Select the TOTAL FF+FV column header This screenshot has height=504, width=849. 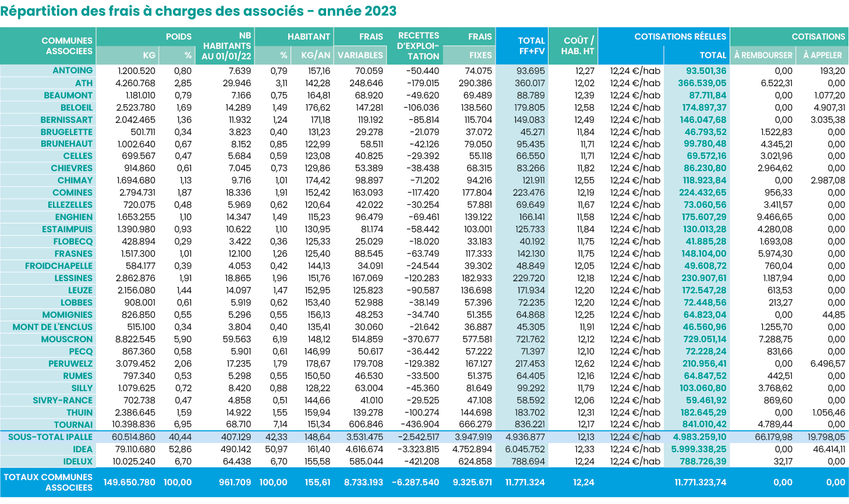[x=530, y=46]
